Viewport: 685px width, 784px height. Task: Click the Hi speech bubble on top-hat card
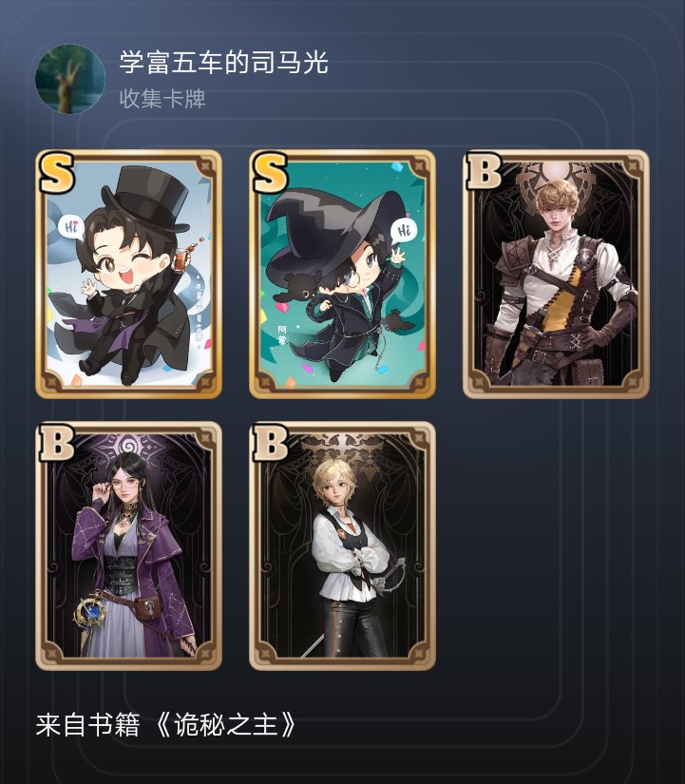[71, 226]
